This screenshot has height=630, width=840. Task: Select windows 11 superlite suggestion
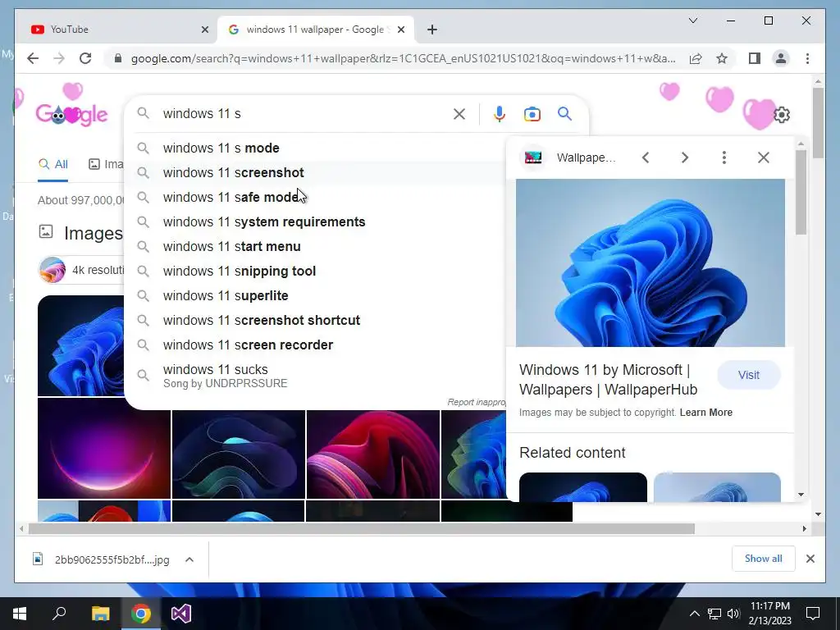point(315,295)
